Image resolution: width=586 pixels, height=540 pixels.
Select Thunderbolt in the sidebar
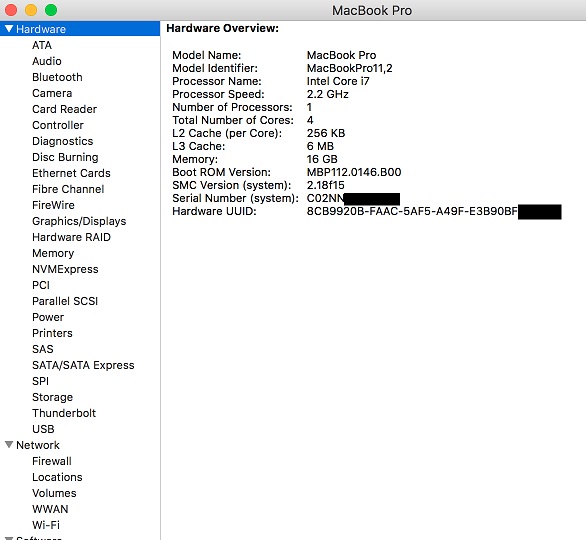click(64, 413)
